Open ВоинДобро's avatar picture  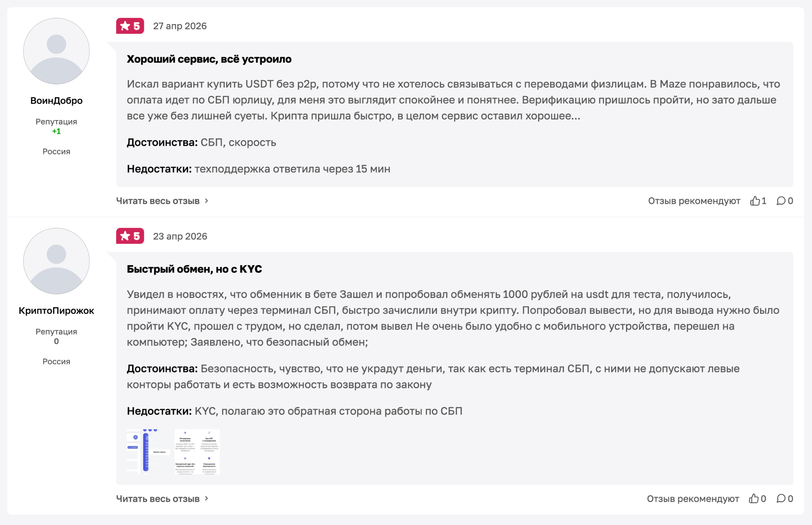click(x=56, y=51)
